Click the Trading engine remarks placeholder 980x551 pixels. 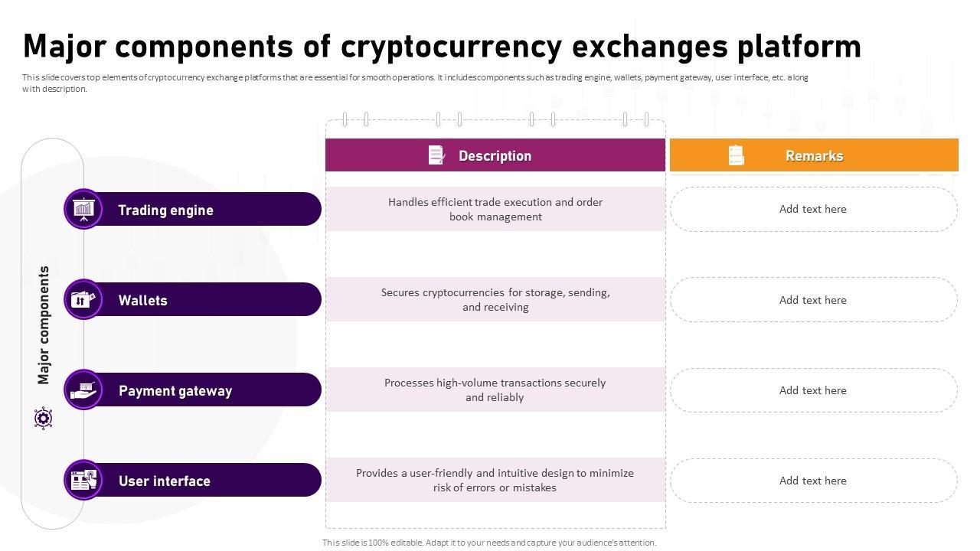coord(813,209)
